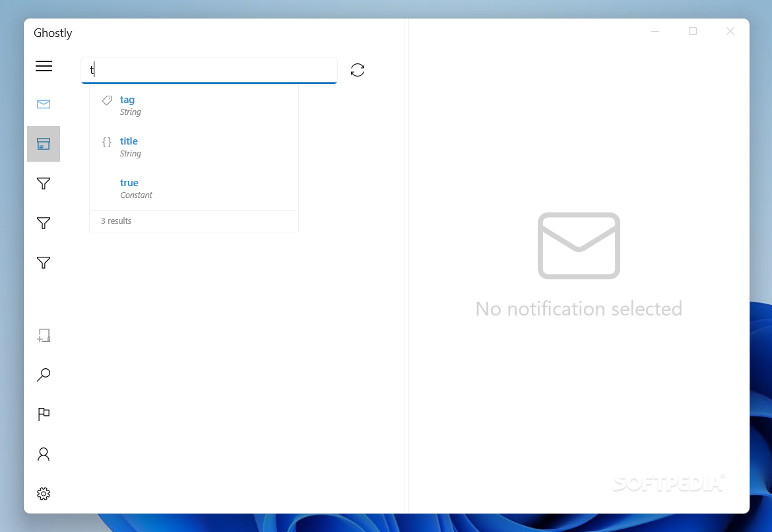
Task: Open settings via gear icon
Action: pos(44,494)
